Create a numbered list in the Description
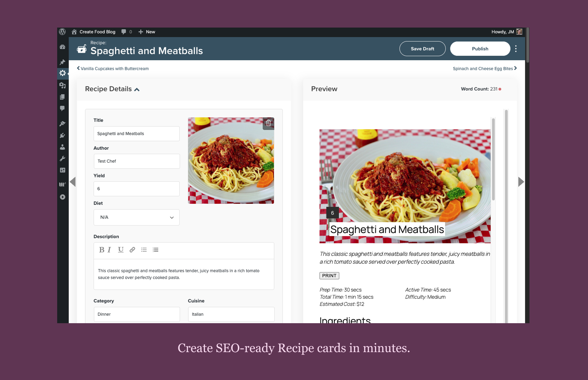The image size is (588, 380). (156, 249)
